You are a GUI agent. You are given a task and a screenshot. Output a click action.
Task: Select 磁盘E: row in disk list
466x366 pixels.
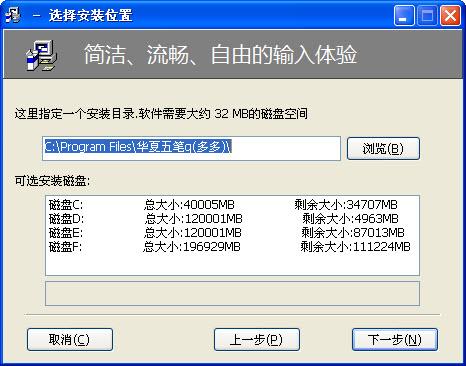click(x=232, y=233)
